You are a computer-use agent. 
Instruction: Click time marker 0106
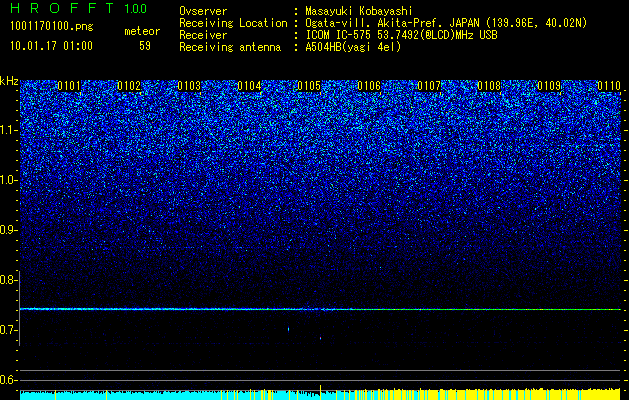click(369, 86)
